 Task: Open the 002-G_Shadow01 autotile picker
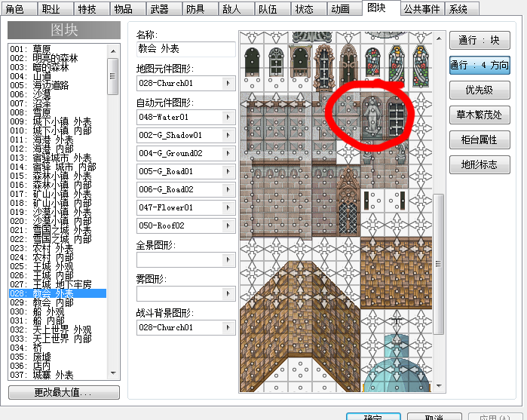(x=228, y=135)
